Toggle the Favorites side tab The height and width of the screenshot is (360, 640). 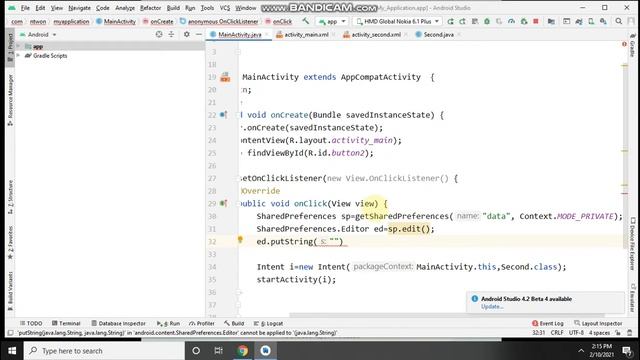coord(11,243)
